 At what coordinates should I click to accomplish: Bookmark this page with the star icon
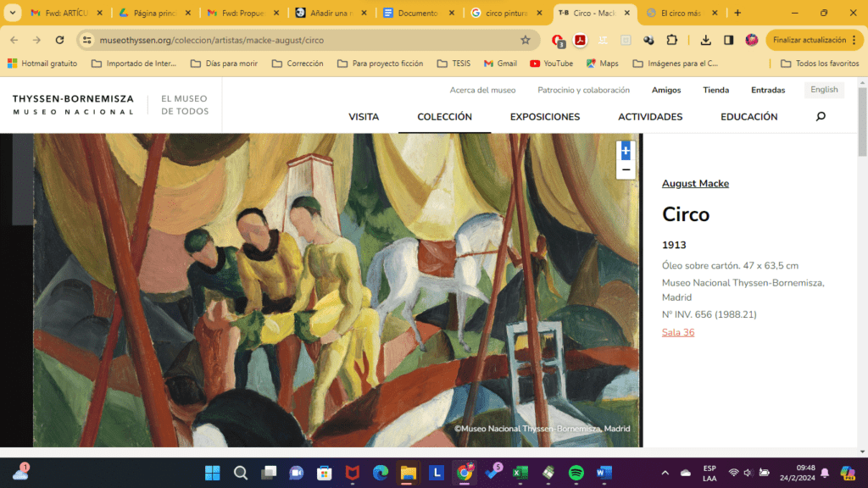[526, 40]
